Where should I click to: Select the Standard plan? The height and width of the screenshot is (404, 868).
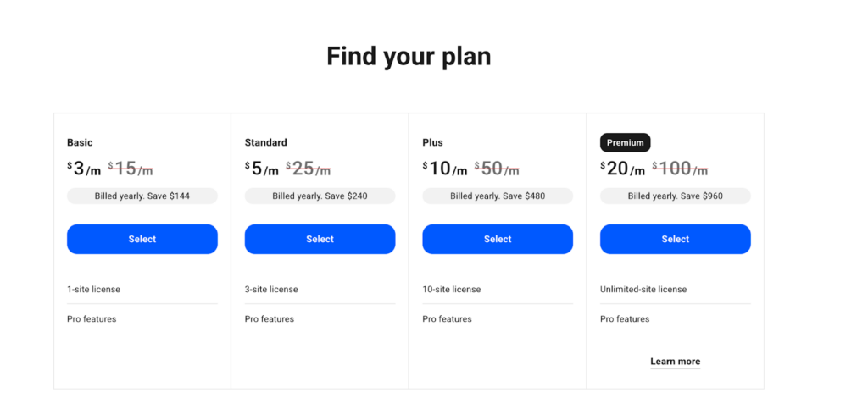coord(320,239)
